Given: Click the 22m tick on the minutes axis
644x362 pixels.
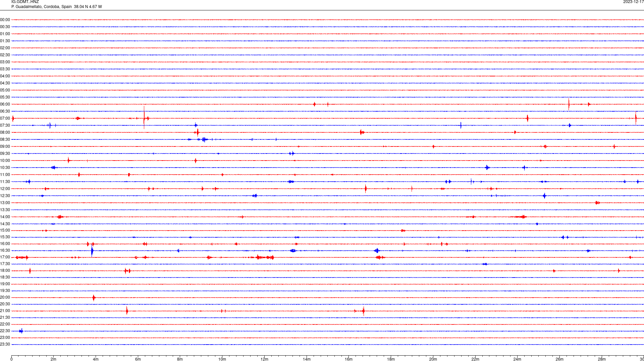Looking at the screenshot, I should point(475,359).
